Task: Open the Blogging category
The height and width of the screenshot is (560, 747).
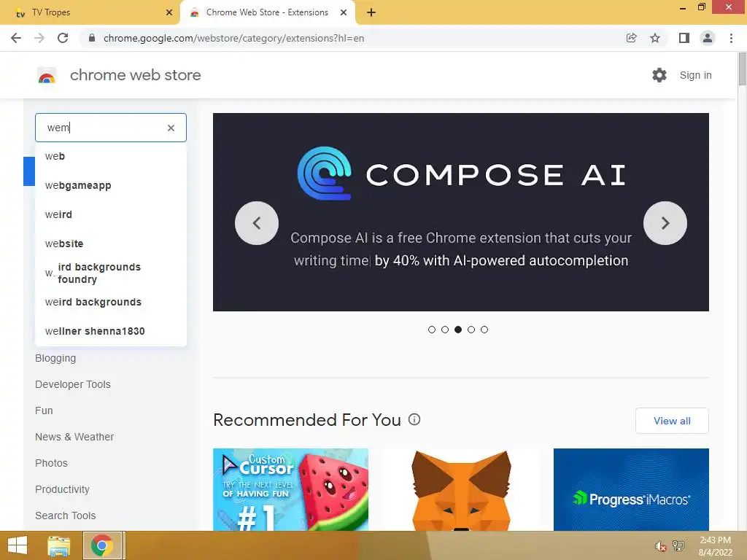Action: click(55, 358)
